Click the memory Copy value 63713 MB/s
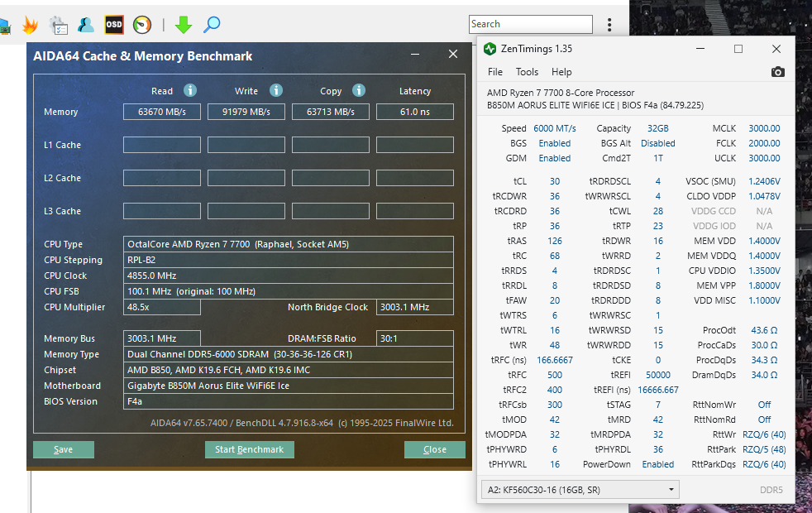This screenshot has height=513, width=812. pyautogui.click(x=331, y=112)
